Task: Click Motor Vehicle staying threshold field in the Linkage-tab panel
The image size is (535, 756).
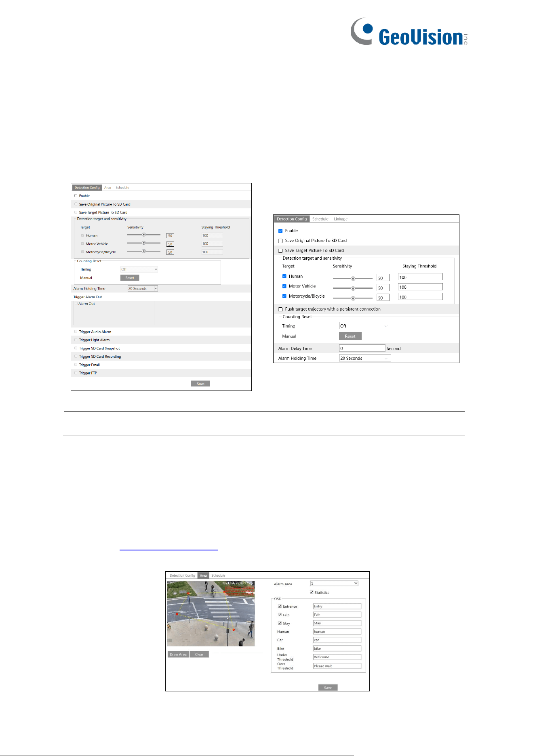Action: coord(420,287)
